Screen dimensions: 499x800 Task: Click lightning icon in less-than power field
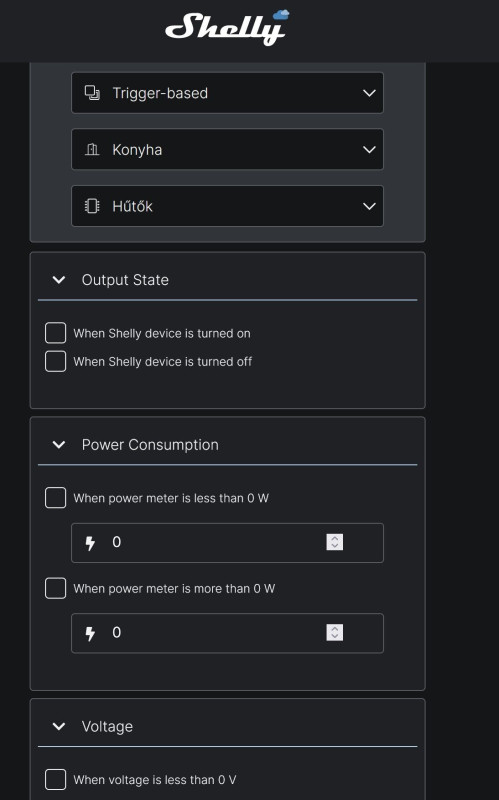pos(90,543)
